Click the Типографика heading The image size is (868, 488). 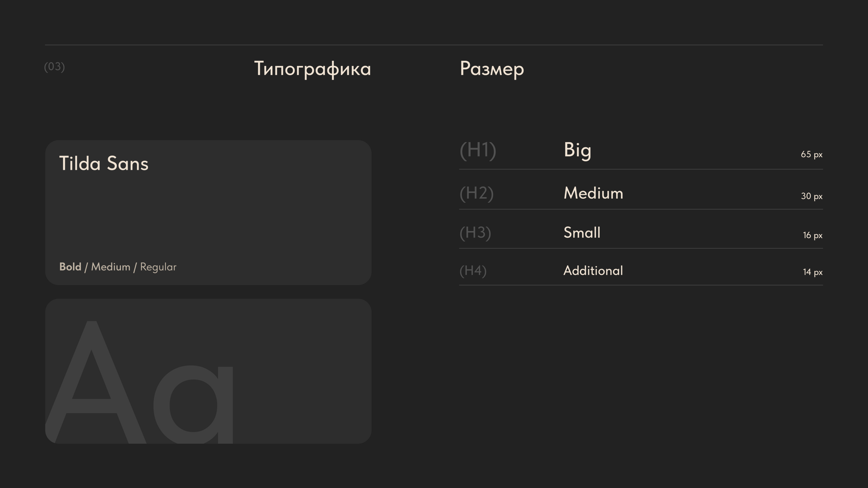tap(312, 69)
